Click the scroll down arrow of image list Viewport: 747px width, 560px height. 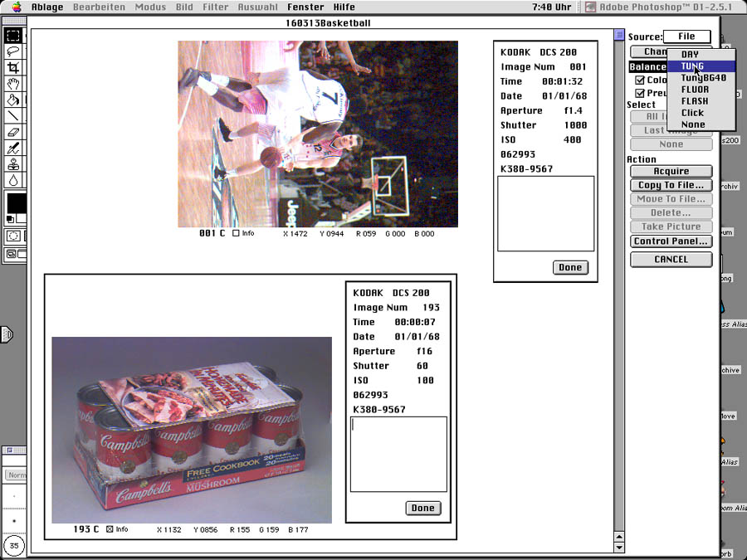(619, 548)
